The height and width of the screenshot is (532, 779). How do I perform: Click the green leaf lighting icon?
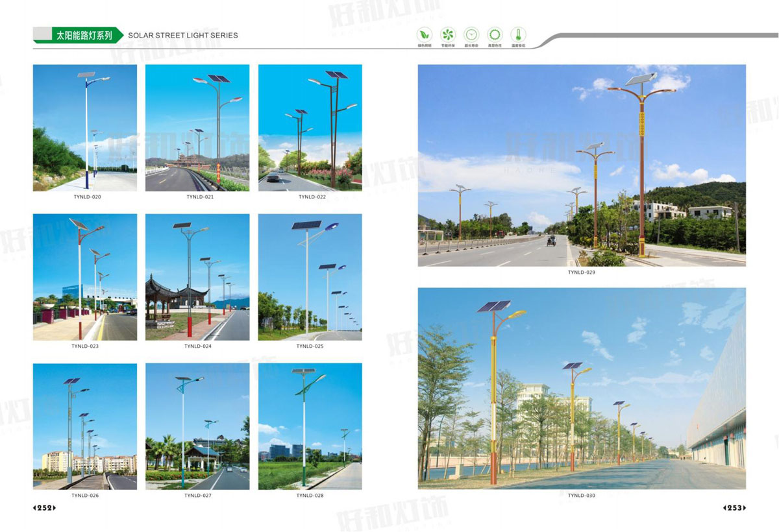click(424, 34)
